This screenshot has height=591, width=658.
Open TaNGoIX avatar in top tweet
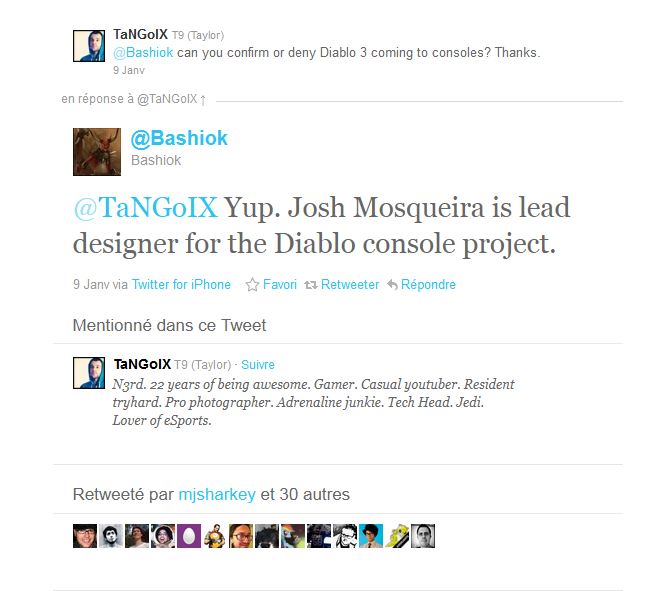tap(89, 46)
